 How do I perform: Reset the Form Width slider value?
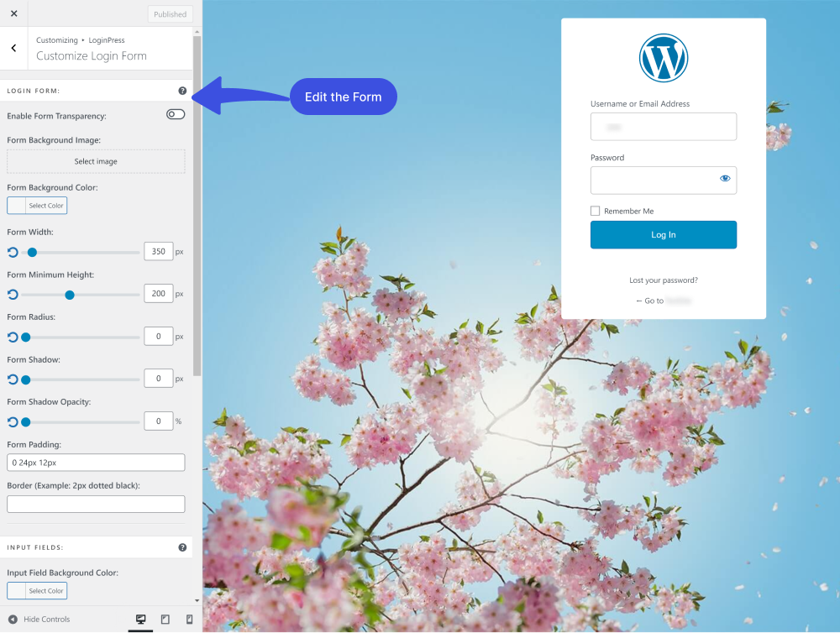[x=13, y=252]
